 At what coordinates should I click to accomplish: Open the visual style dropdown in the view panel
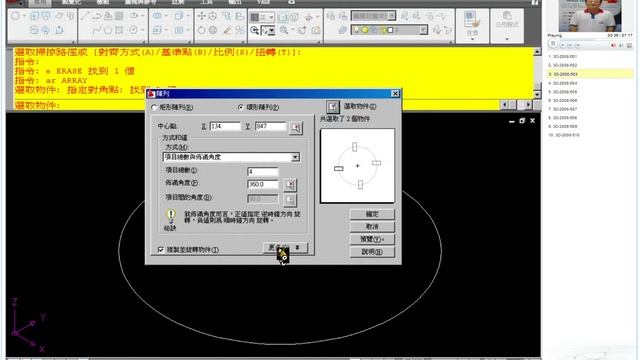pos(261,17)
